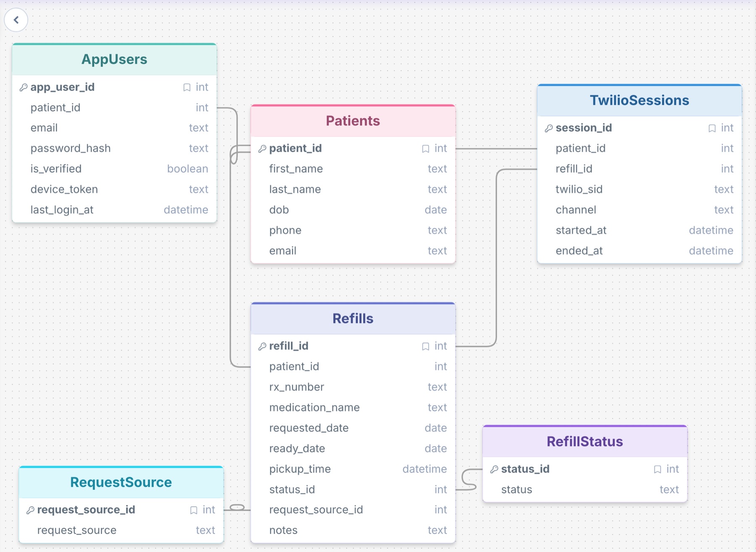This screenshot has width=756, height=552.
Task: Click the requested_date field
Action: (x=353, y=428)
